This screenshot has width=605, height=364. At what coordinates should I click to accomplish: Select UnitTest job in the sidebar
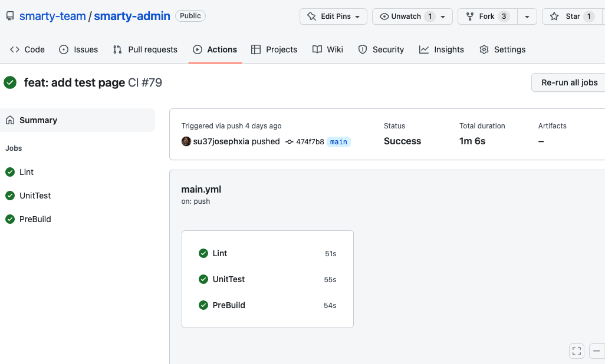click(35, 196)
